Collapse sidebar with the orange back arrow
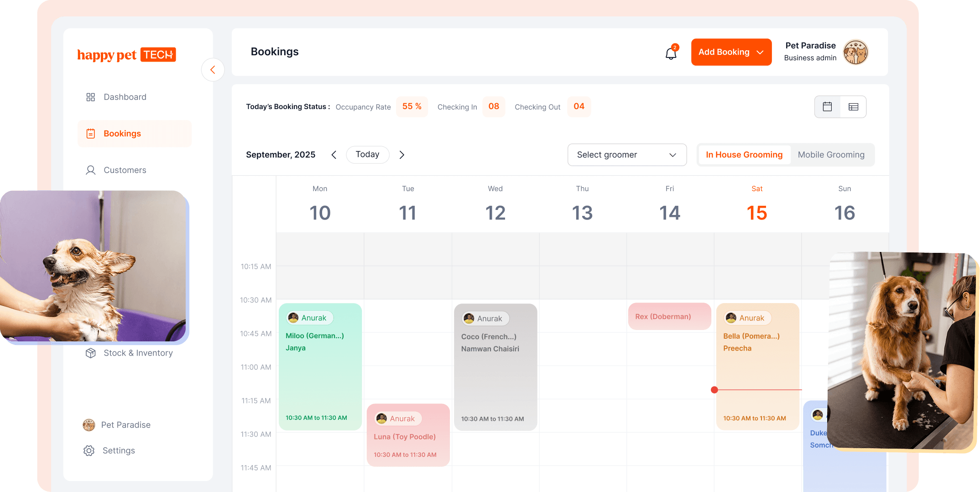This screenshot has width=980, height=492. 213,70
